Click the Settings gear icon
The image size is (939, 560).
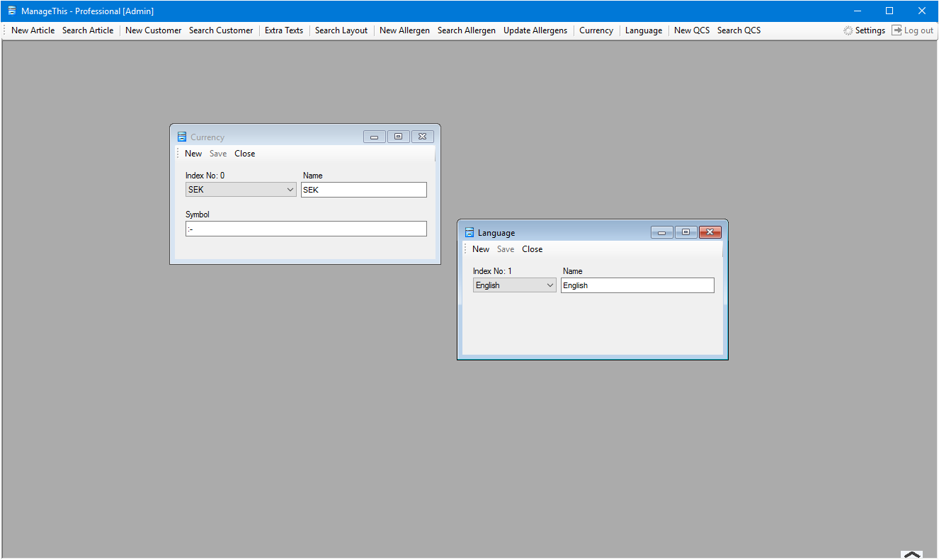click(848, 30)
